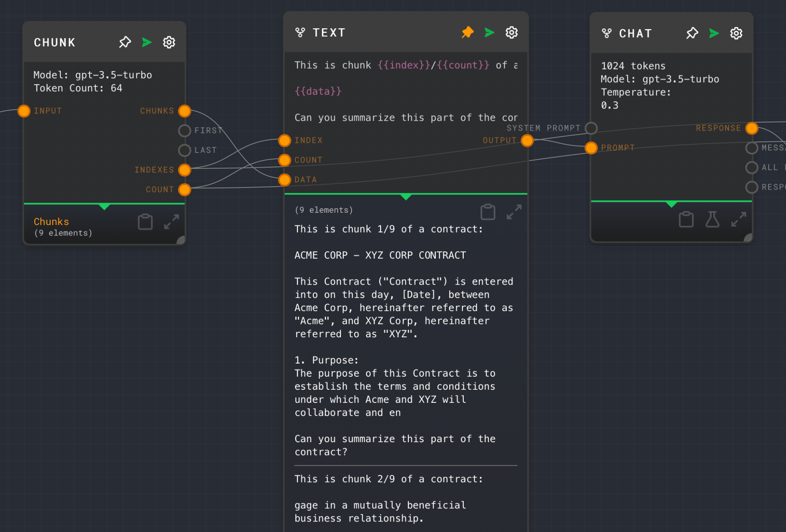Unpin the Text node orange pin
The image size is (786, 532).
pyautogui.click(x=468, y=33)
